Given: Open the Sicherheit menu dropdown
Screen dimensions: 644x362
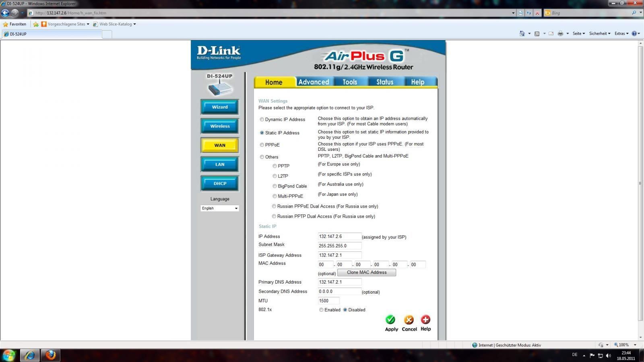Looking at the screenshot, I should tap(600, 34).
